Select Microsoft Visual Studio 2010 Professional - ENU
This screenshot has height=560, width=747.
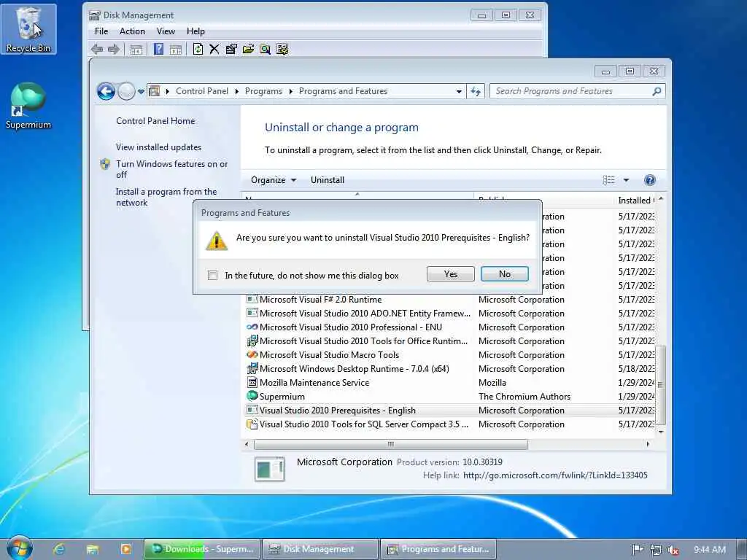tap(449, 327)
